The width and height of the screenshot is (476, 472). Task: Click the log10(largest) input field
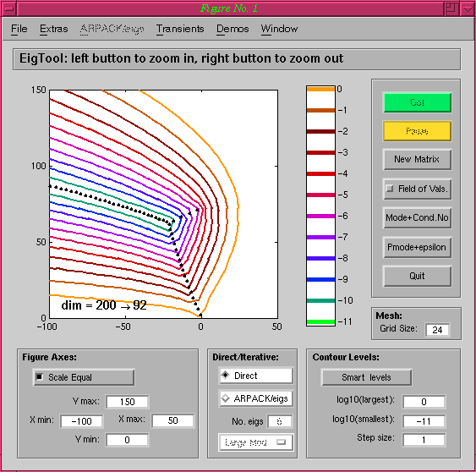click(424, 402)
